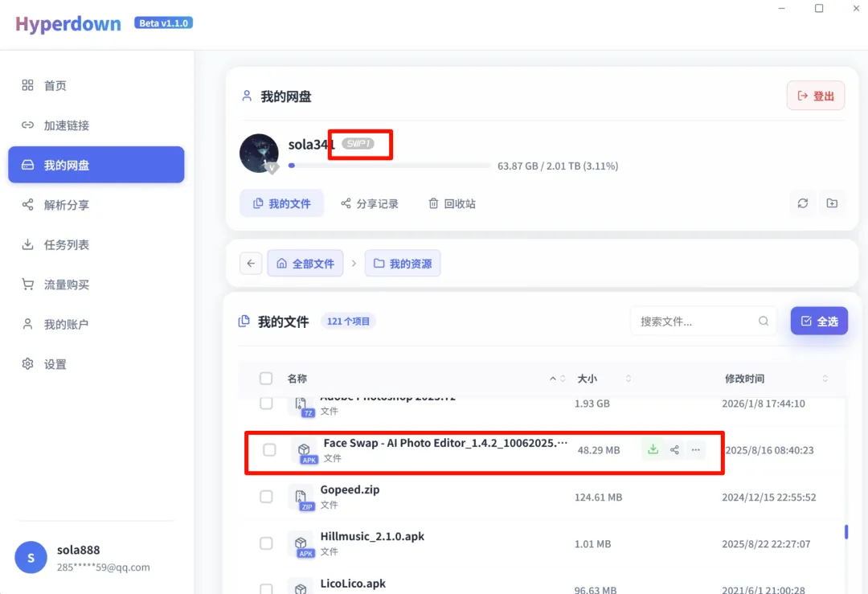Click the 63.87 GB / 2.01 TB usage text
The height and width of the screenshot is (594, 868).
coord(558,166)
